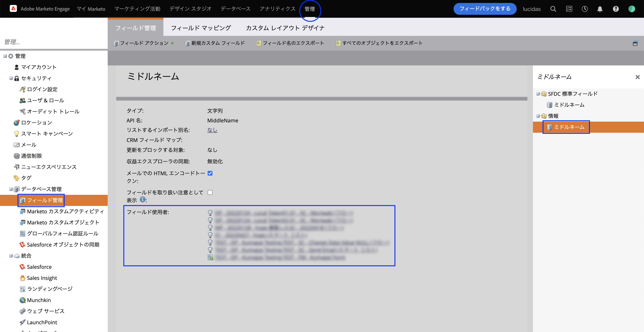Click the Adobe logo icon

coord(13,9)
